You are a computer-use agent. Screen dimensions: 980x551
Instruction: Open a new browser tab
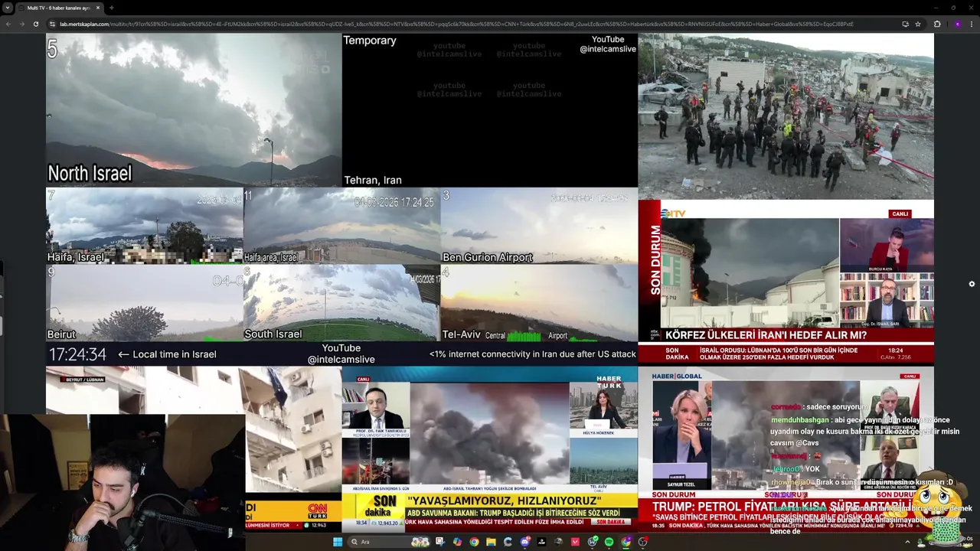pyautogui.click(x=111, y=8)
